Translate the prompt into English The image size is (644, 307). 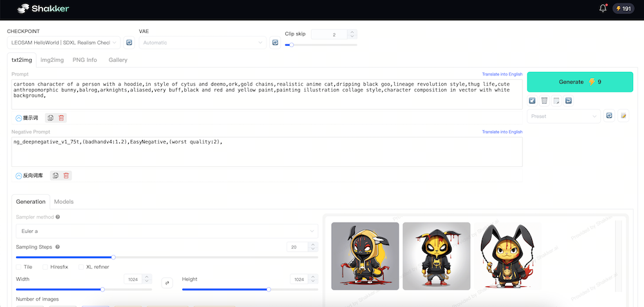coord(502,74)
